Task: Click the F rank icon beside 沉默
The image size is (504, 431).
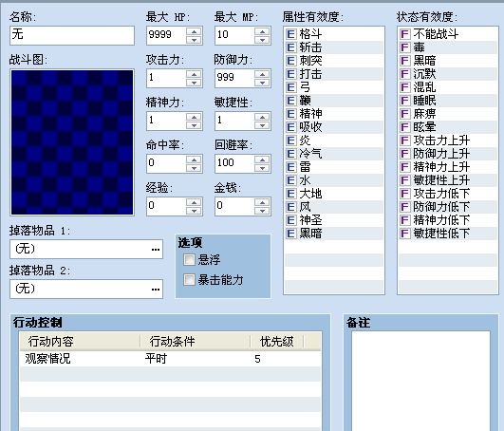Action: coord(404,74)
